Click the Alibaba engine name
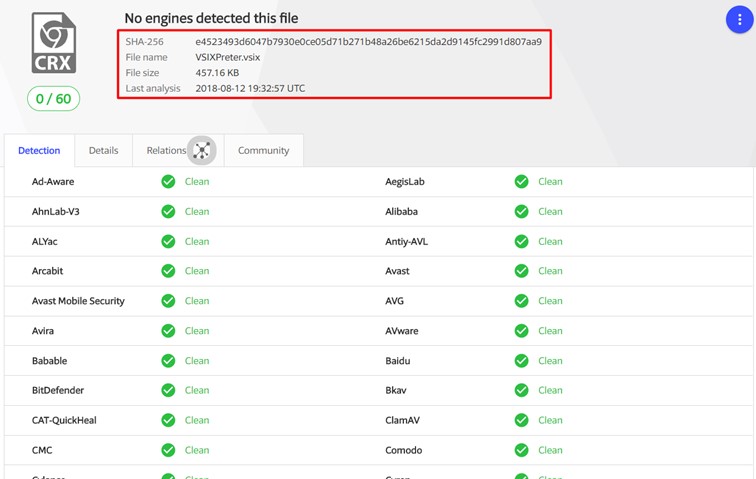 402,212
